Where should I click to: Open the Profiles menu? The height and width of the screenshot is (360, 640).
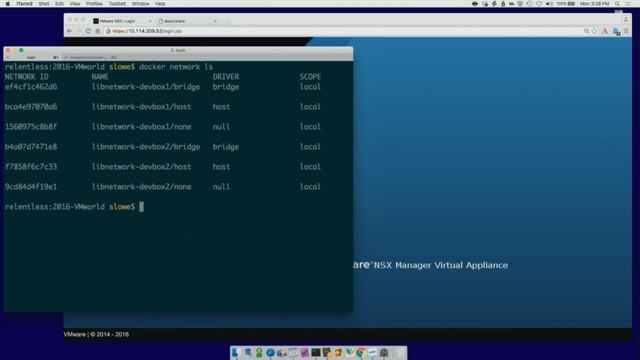[94, 4]
